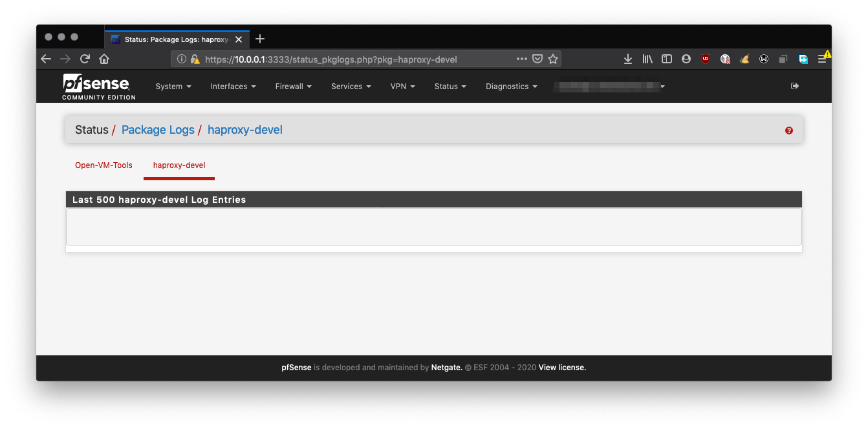This screenshot has height=429, width=868.
Task: Bookmark this page with the star
Action: (x=553, y=59)
